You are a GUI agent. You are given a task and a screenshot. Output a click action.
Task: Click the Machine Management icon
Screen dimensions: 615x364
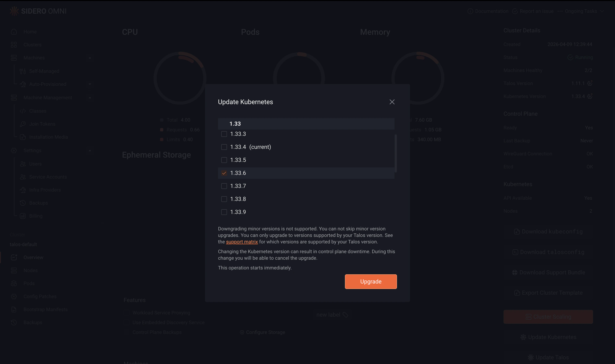click(14, 98)
